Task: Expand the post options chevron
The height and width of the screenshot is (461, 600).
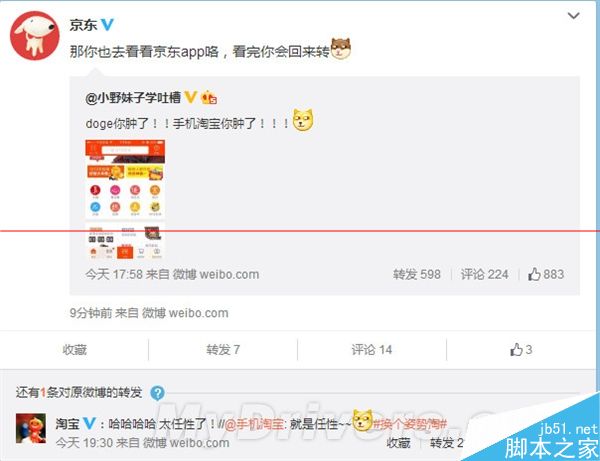Action: pos(573,16)
